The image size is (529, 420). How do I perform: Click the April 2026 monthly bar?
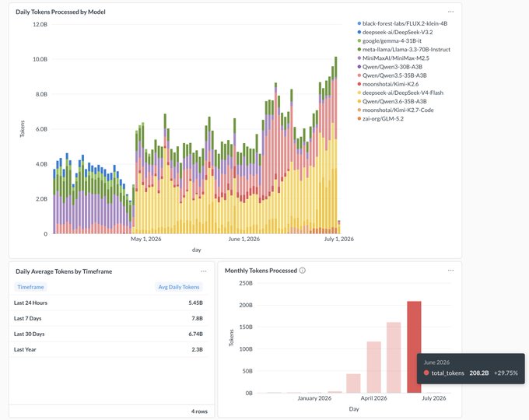coord(374,367)
